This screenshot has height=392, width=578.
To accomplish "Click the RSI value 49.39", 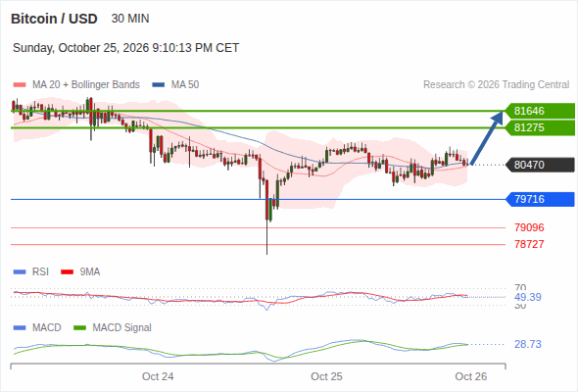I will click(x=528, y=297).
